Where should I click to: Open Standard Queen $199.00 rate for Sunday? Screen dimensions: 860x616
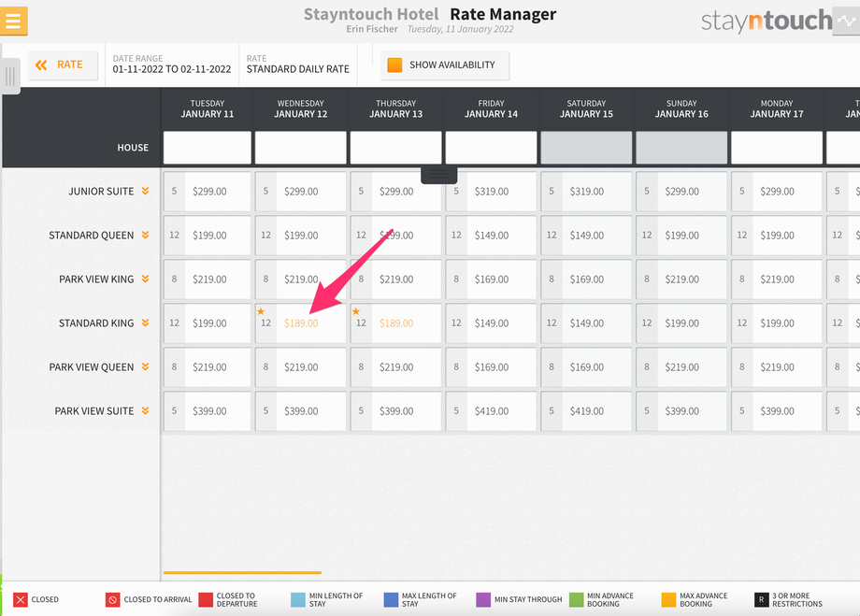681,236
